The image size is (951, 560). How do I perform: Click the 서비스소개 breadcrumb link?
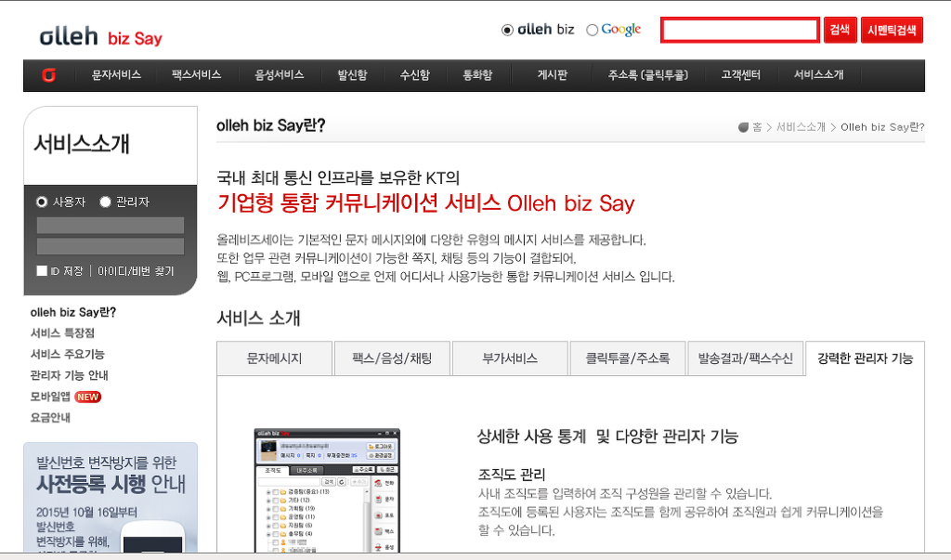(801, 127)
